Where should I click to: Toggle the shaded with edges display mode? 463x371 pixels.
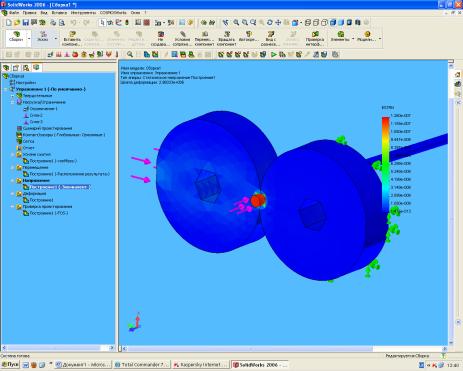click(333, 22)
